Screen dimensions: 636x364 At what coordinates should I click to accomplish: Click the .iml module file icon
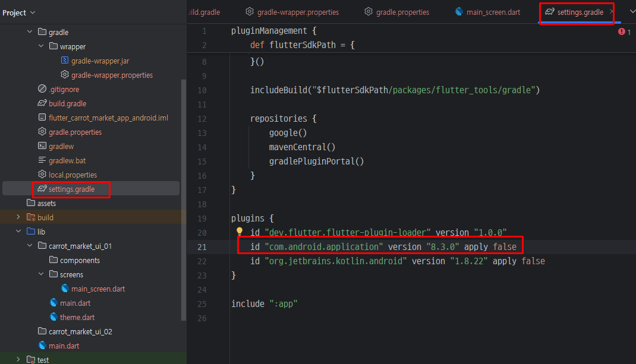[x=42, y=117]
